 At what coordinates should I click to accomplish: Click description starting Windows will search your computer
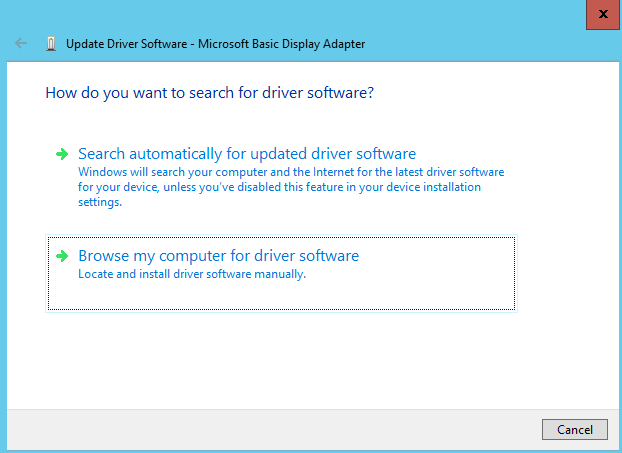click(291, 187)
